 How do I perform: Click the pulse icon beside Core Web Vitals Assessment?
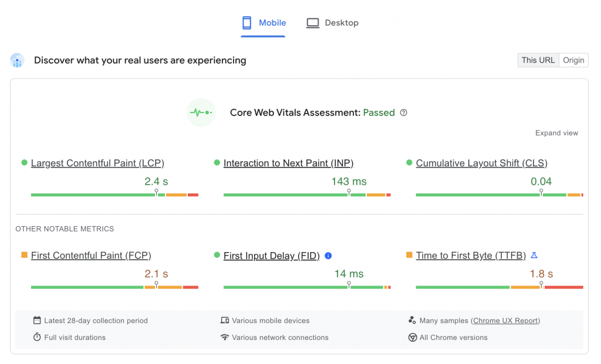click(x=201, y=112)
